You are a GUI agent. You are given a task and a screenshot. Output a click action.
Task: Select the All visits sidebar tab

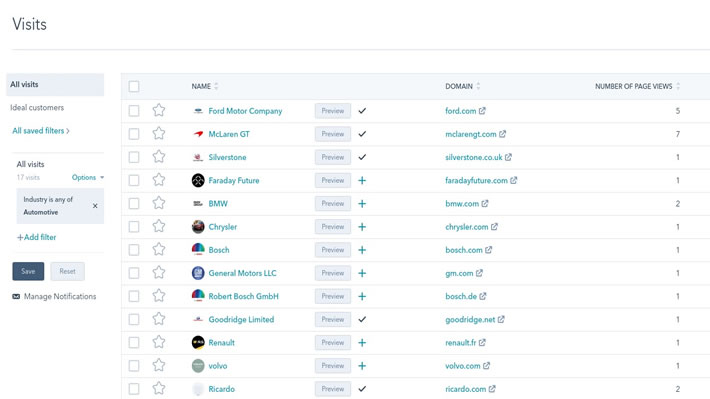click(x=55, y=84)
